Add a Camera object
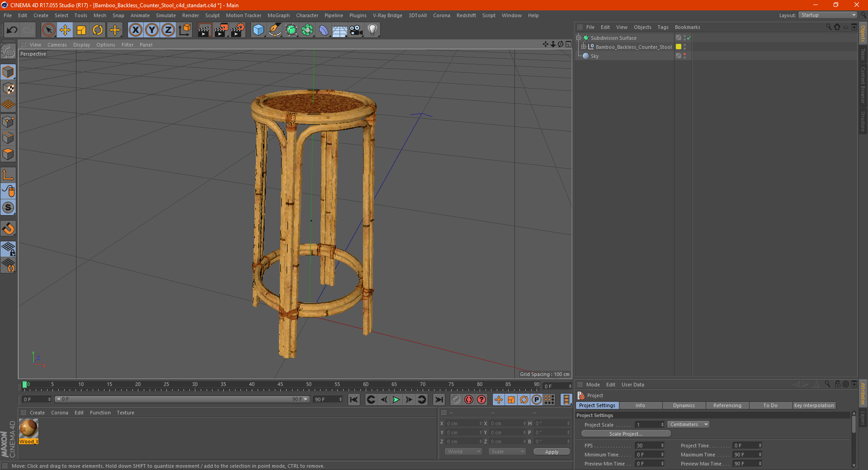868x470 pixels. 356,30
